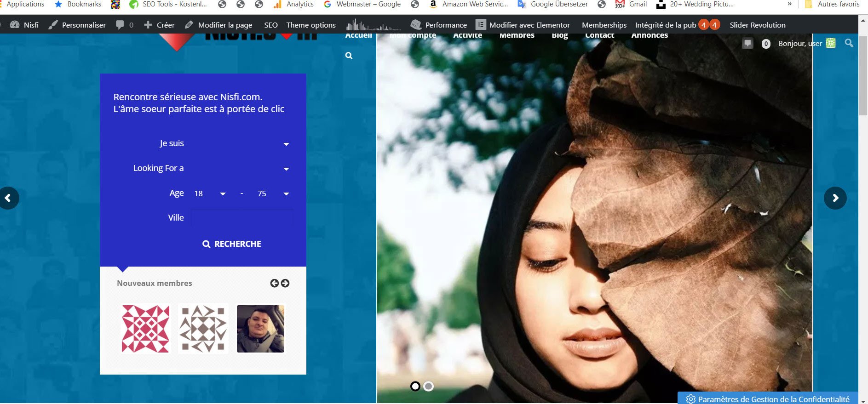Open Slider Revolution admin menu
Image resolution: width=868 pixels, height=404 pixels.
757,25
